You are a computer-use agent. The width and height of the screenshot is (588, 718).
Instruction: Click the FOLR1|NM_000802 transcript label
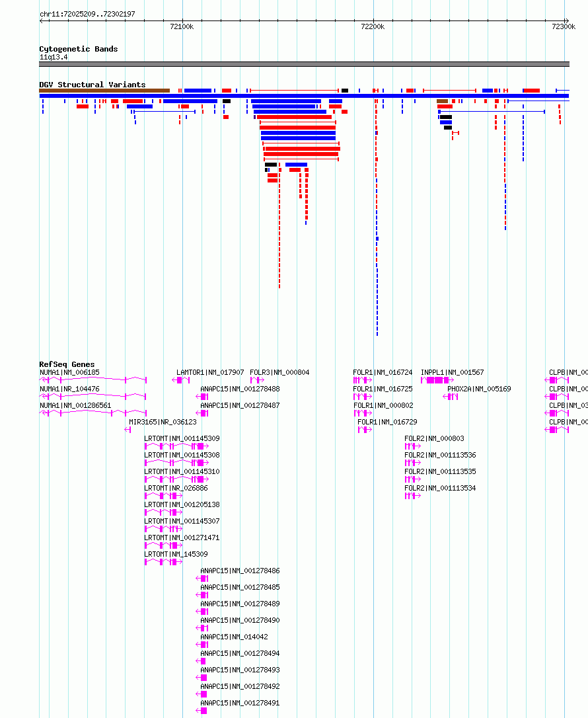pyautogui.click(x=383, y=406)
